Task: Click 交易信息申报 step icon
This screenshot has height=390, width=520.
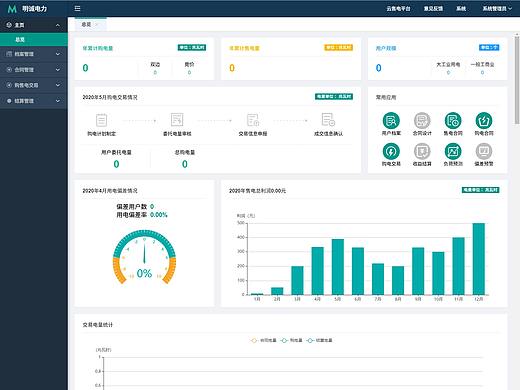Action: point(253,120)
